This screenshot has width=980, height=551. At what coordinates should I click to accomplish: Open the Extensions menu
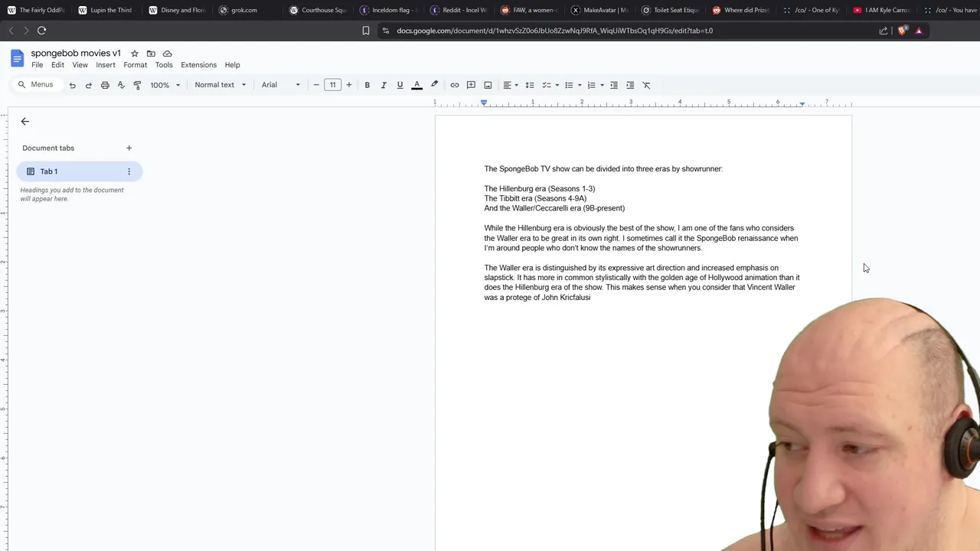[199, 65]
